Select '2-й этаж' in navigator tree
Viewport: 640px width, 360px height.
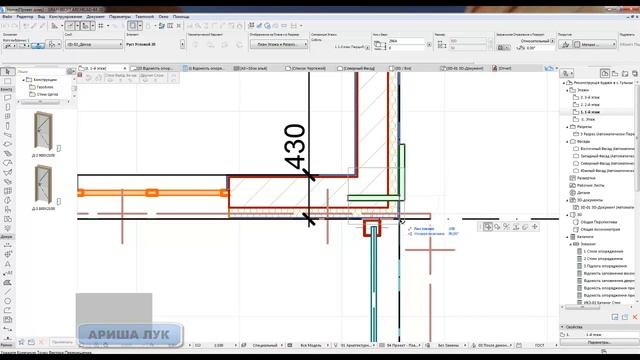click(590, 105)
